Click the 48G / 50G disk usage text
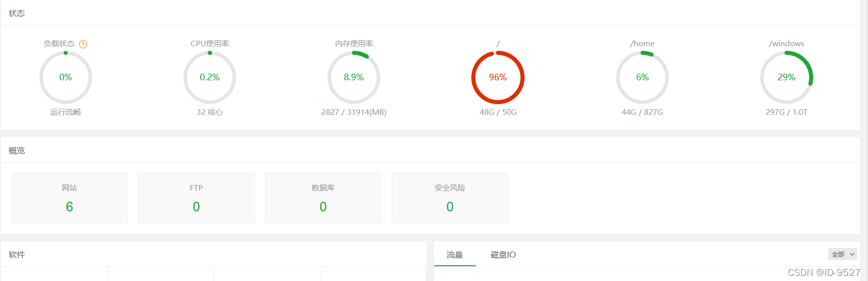Image resolution: width=868 pixels, height=281 pixels. (x=498, y=112)
